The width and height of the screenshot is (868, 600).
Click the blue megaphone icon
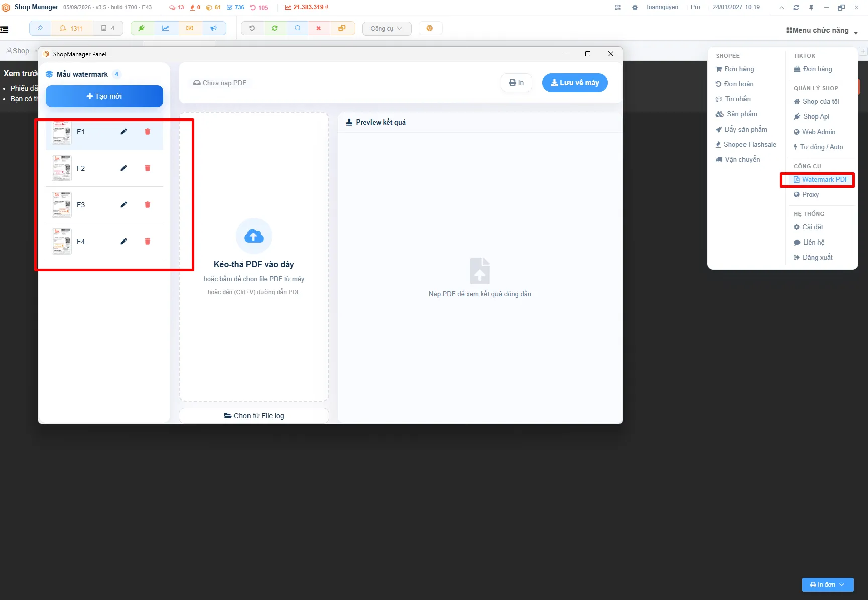pos(214,28)
